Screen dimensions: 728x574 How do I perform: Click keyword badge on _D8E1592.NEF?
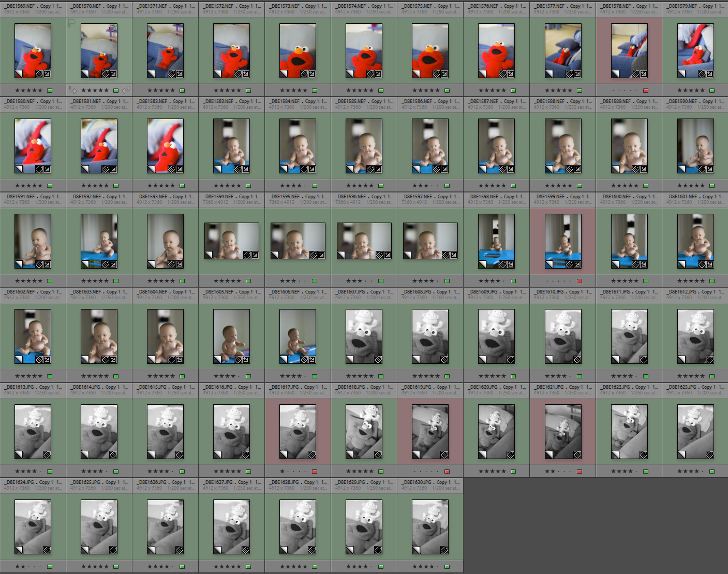click(x=105, y=264)
